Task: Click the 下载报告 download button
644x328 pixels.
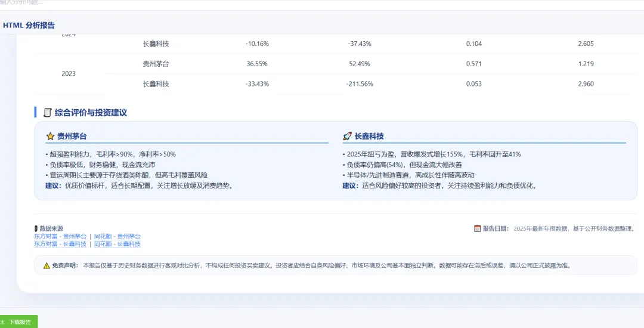Action: tap(18, 322)
